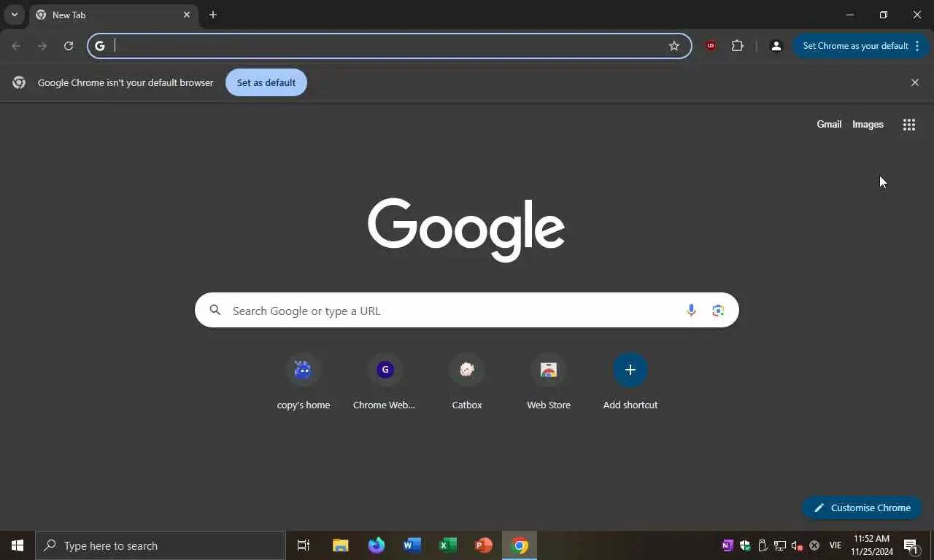Open the Google apps grid

(x=909, y=125)
